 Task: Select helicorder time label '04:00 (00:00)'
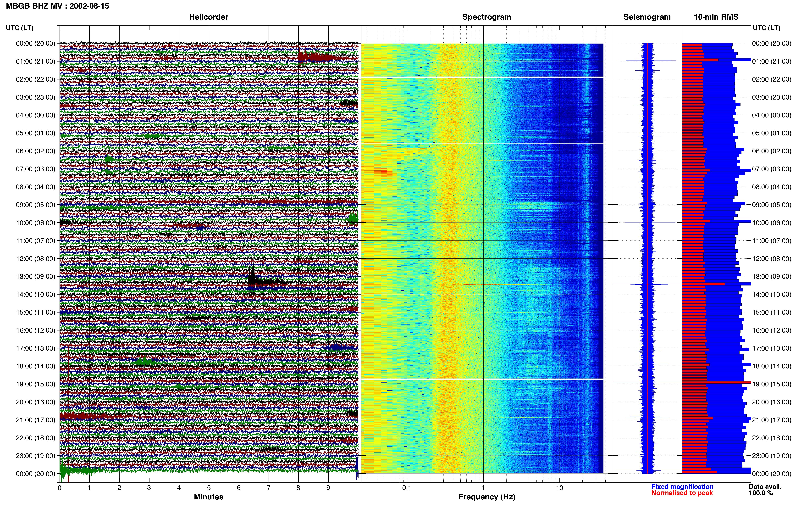pyautogui.click(x=36, y=115)
